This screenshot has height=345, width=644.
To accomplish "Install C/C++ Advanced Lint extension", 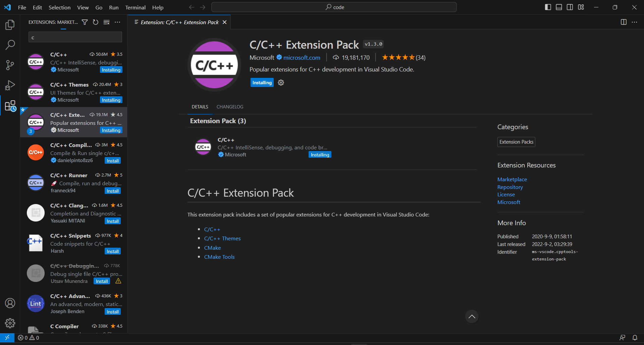I will [x=113, y=312].
